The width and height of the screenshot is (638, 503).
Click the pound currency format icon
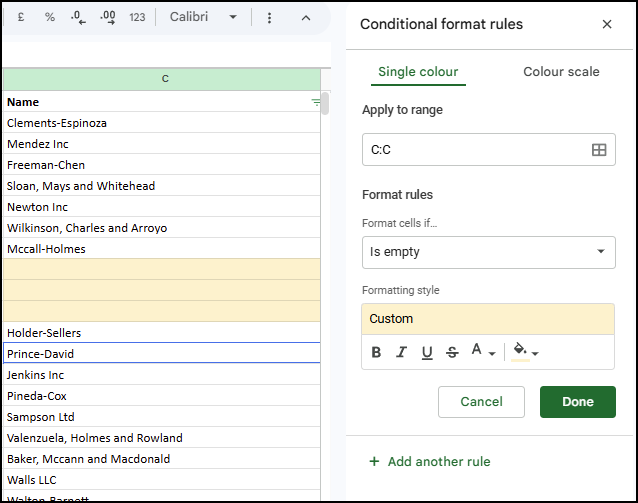(21, 17)
